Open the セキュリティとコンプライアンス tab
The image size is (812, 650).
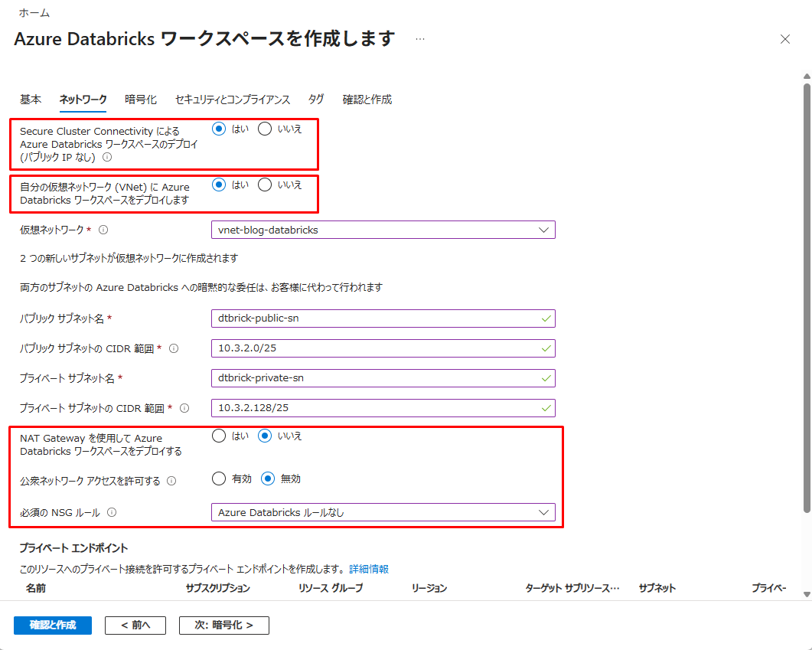pyautogui.click(x=233, y=100)
